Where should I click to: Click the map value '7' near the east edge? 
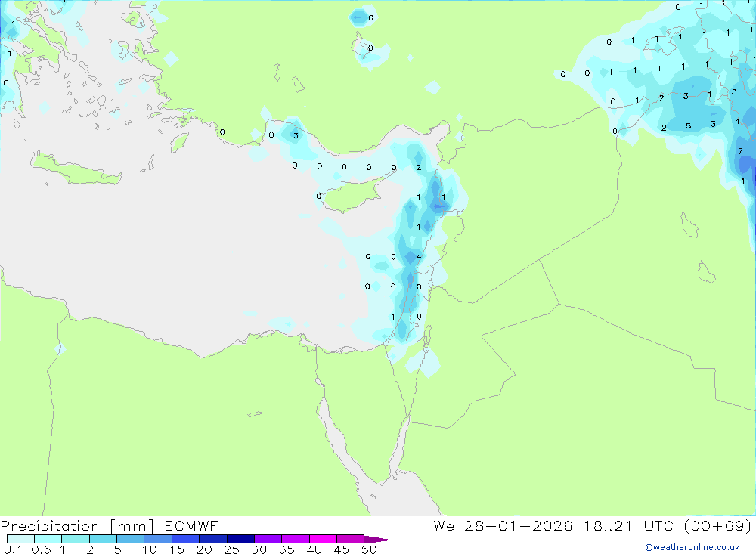[741, 151]
